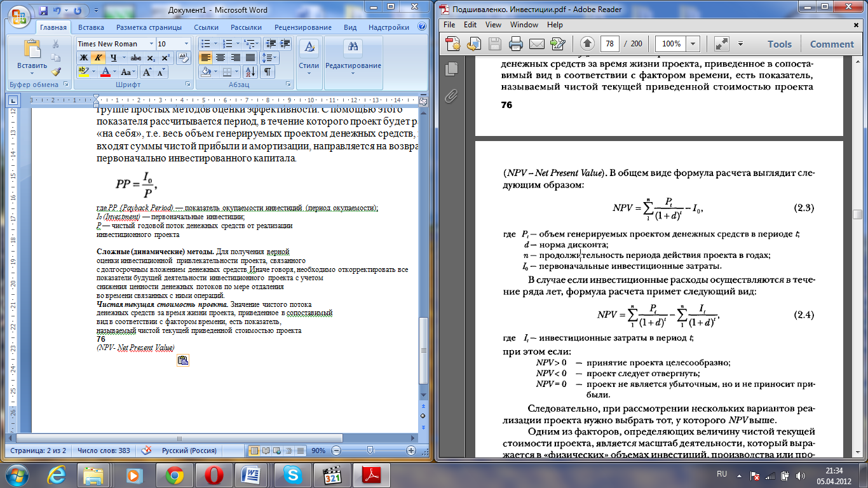Image resolution: width=868 pixels, height=488 pixels.
Task: Clear formatting with the eraser icon
Action: pyautogui.click(x=182, y=58)
